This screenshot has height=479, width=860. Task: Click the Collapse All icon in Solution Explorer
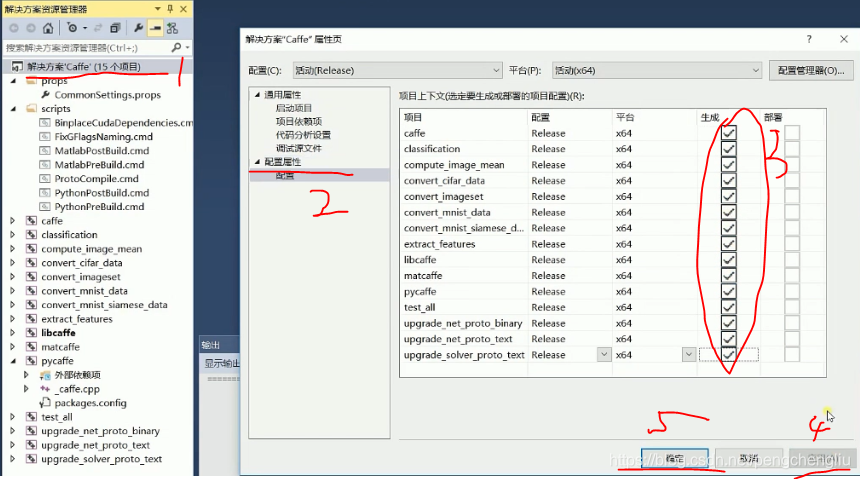(x=115, y=28)
